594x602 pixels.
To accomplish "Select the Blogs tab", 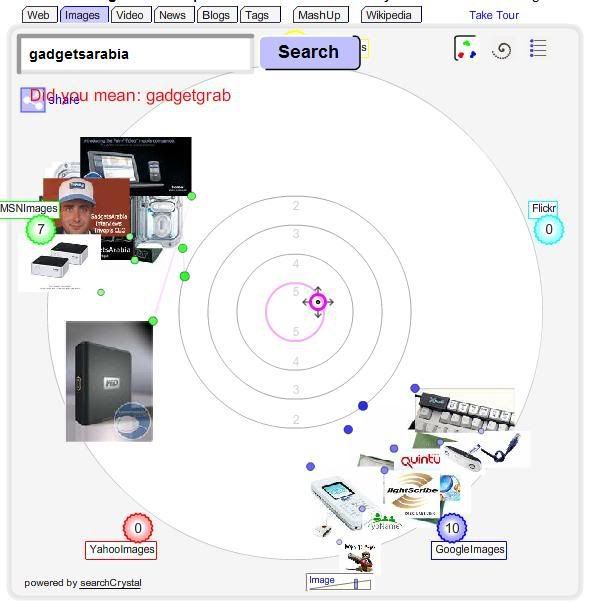I will (x=217, y=15).
